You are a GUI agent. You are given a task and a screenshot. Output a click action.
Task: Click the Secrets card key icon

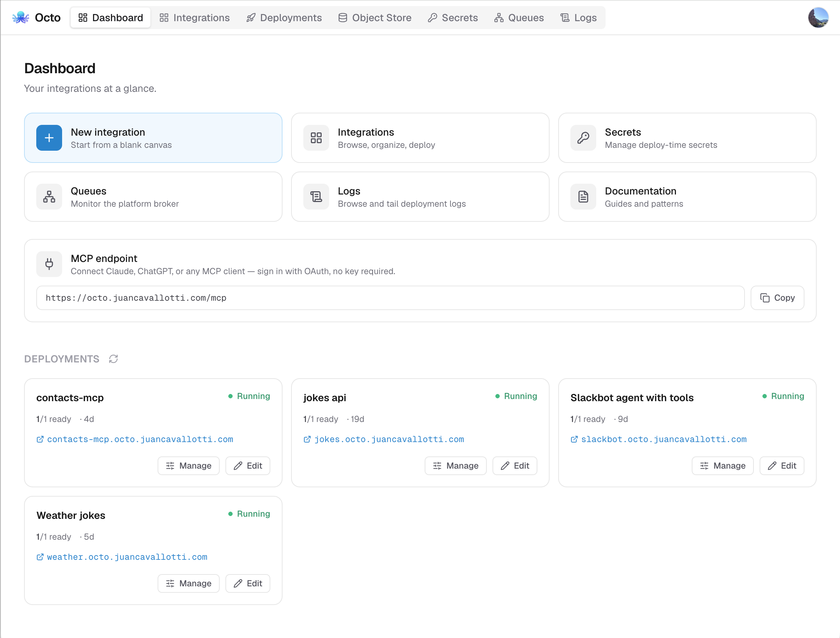tap(583, 138)
